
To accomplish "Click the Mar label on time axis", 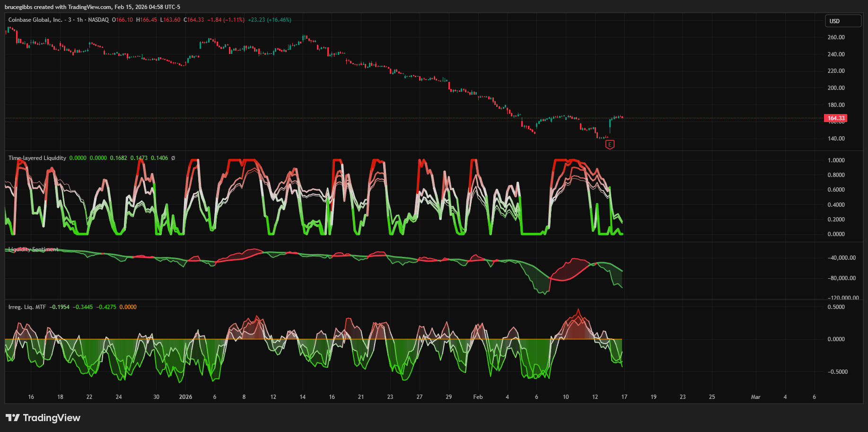I will click(755, 397).
